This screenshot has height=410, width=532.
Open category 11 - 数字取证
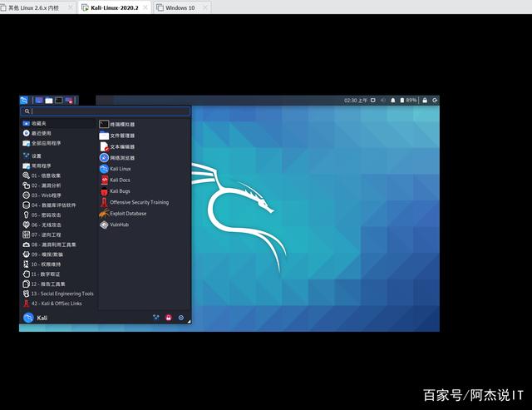click(x=58, y=274)
